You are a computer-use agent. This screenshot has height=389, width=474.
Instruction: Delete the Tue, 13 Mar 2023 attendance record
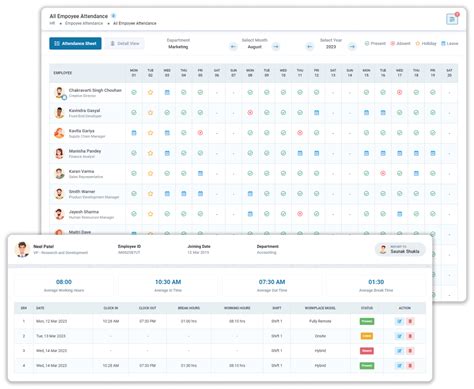tap(410, 336)
